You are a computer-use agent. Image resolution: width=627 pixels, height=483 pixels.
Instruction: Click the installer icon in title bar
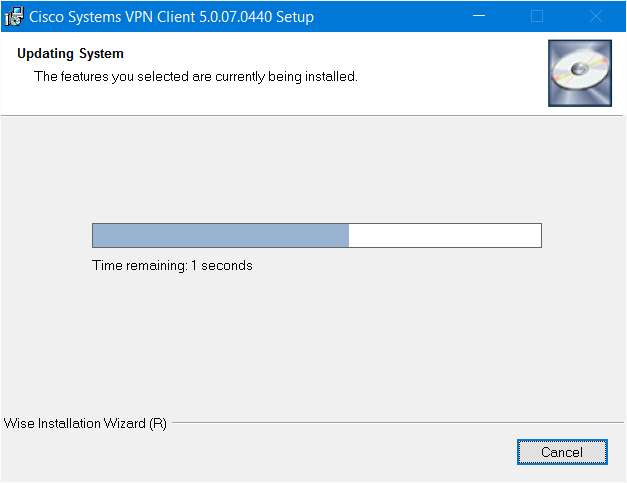coord(14,17)
